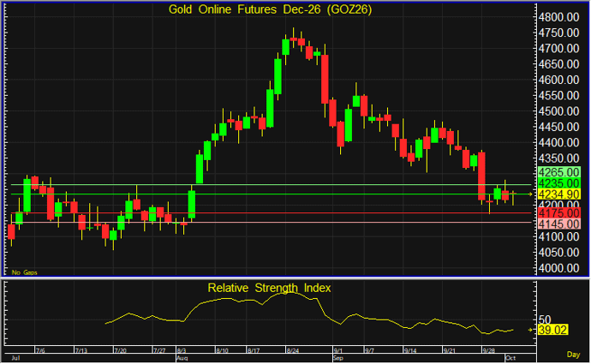
Task: Click the 9/28 date marker
Action: coord(489,351)
